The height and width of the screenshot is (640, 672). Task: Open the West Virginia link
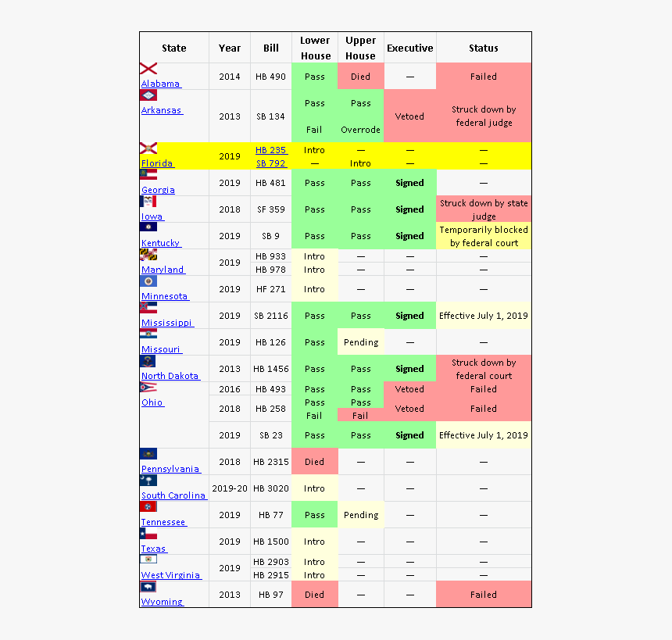point(171,575)
